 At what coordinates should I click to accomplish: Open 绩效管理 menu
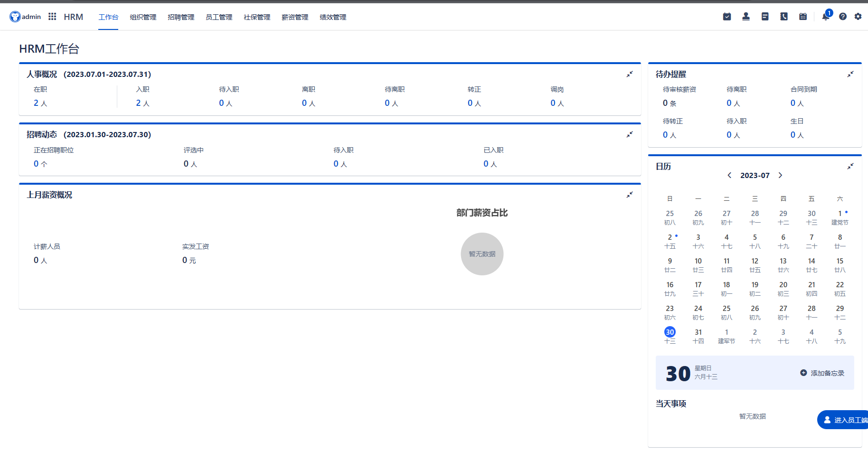333,17
